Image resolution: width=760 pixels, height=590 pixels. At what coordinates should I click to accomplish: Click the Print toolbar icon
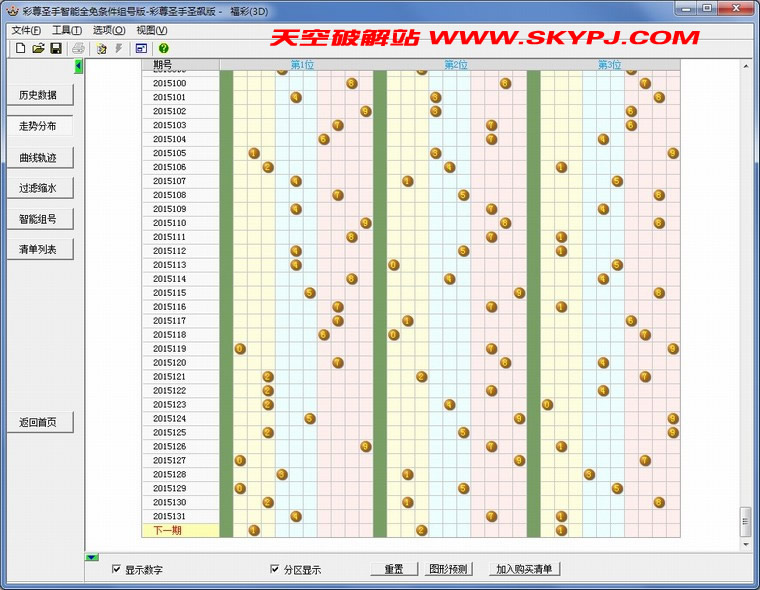tap(78, 48)
